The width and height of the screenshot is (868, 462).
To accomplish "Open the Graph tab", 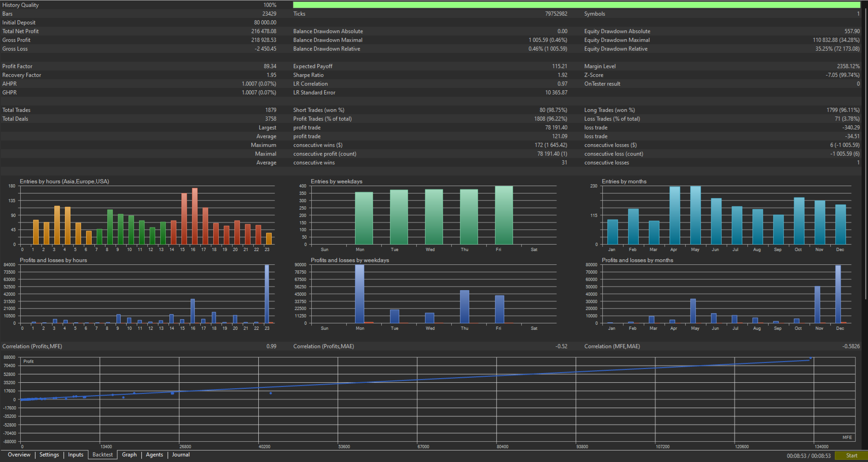I will 129,455.
